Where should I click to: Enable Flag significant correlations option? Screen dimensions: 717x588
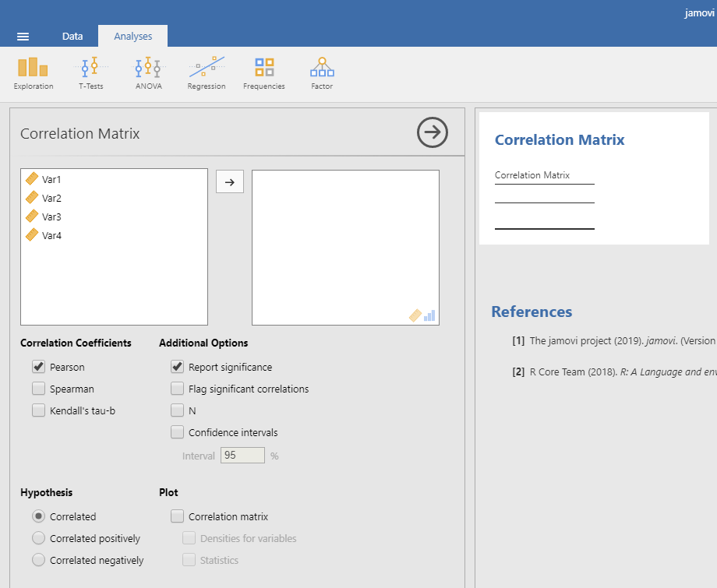(x=177, y=389)
